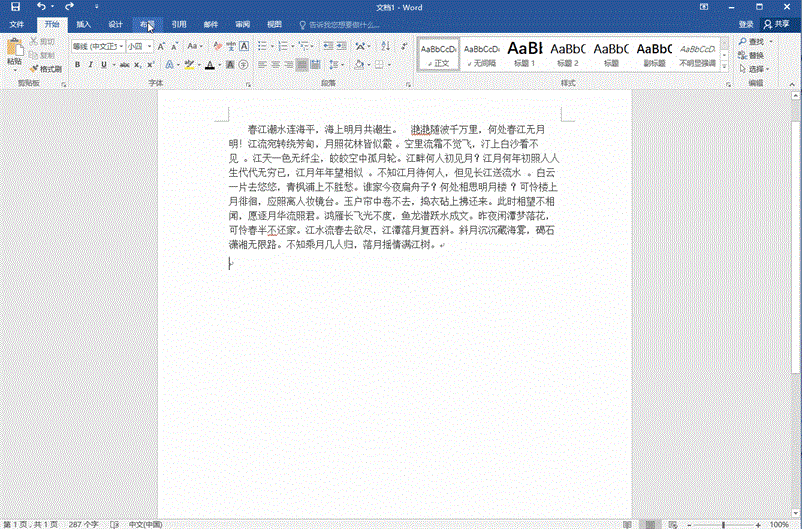Image resolution: width=802 pixels, height=529 pixels.
Task: Click the Undo arrow icon
Action: 40,7
